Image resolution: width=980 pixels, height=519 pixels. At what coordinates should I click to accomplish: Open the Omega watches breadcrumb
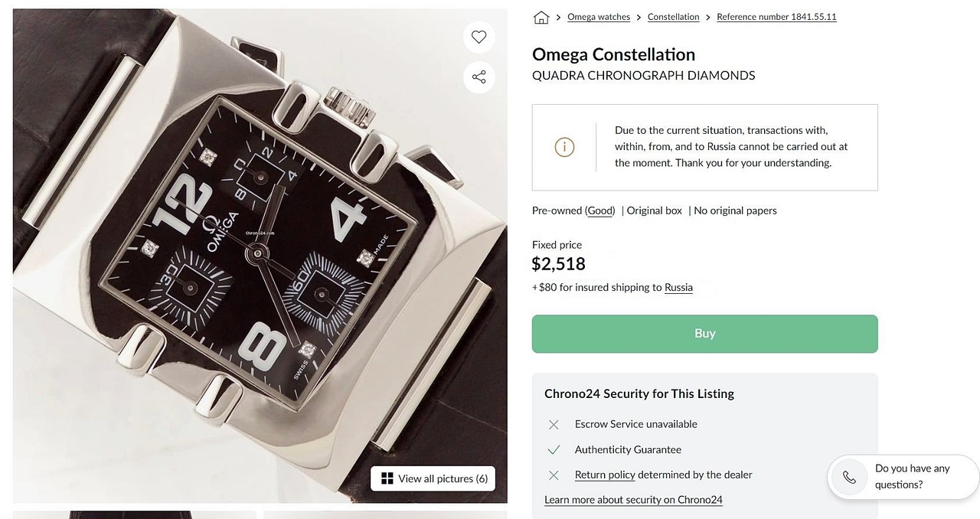click(x=599, y=17)
